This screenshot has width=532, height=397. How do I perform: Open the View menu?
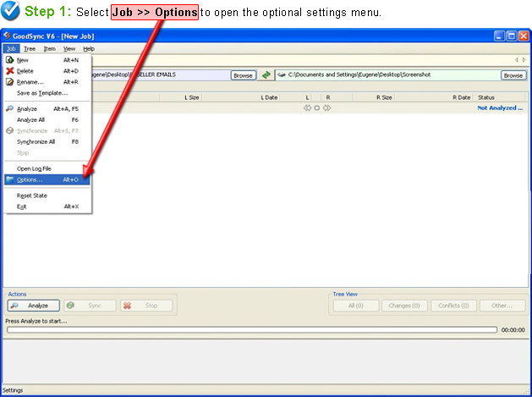[69, 48]
